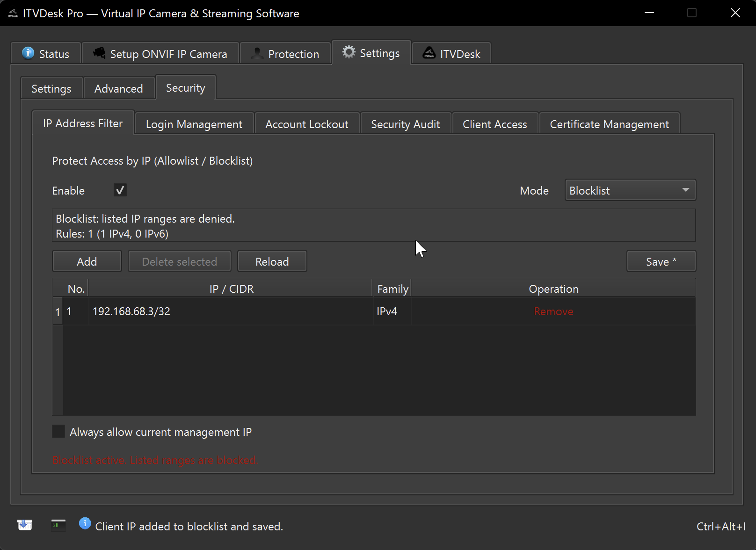Click the gear icon on Settings tab

coord(349,52)
